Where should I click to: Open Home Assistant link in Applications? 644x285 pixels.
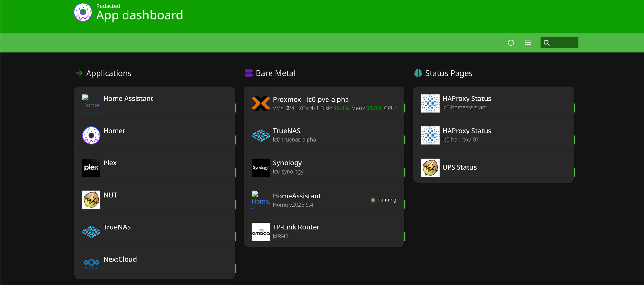128,99
